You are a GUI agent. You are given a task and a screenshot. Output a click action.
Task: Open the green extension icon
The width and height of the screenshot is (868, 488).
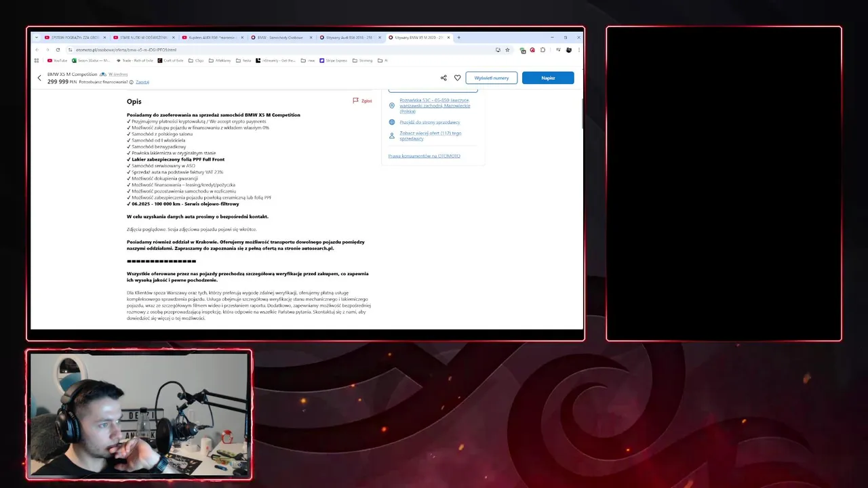[x=523, y=50]
